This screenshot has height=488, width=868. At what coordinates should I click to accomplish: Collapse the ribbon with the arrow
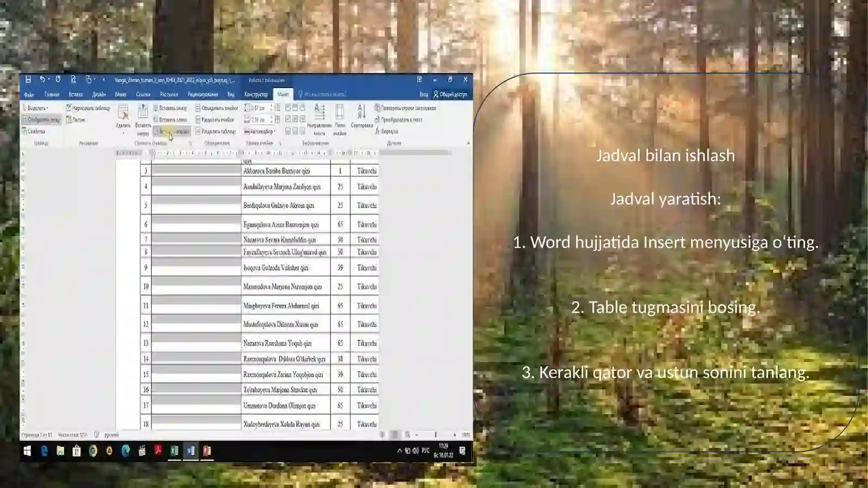(468, 143)
